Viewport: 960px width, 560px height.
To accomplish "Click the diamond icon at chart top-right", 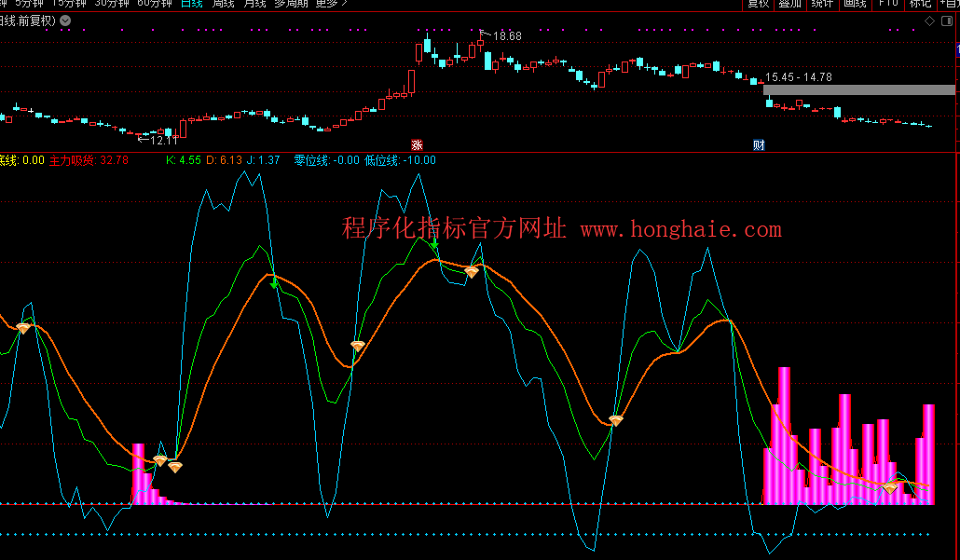I will (927, 20).
